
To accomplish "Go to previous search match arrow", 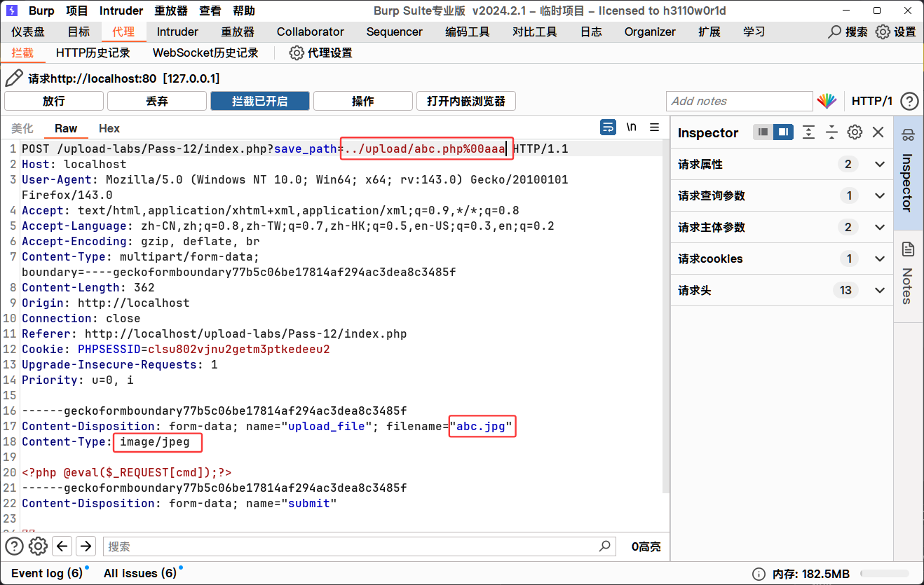I will tap(62, 546).
